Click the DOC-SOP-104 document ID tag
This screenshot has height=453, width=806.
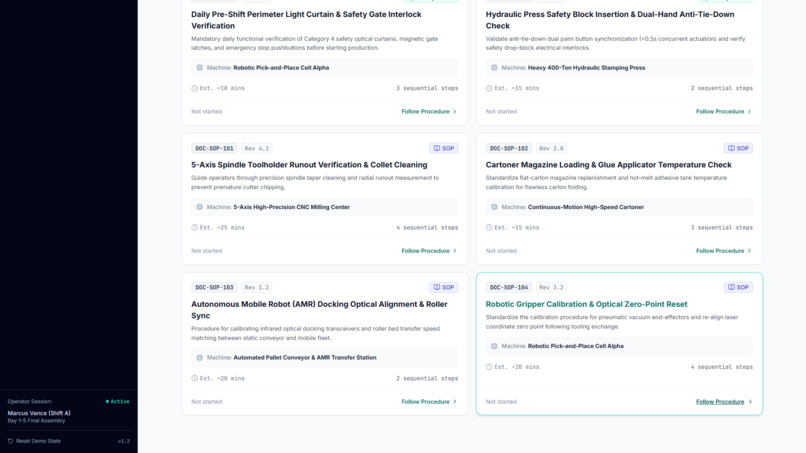tap(509, 287)
